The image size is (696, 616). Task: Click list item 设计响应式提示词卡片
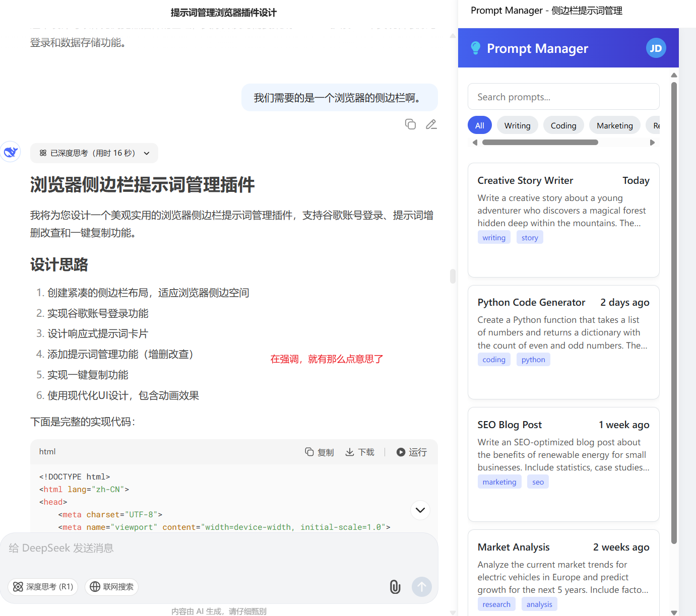tap(98, 333)
